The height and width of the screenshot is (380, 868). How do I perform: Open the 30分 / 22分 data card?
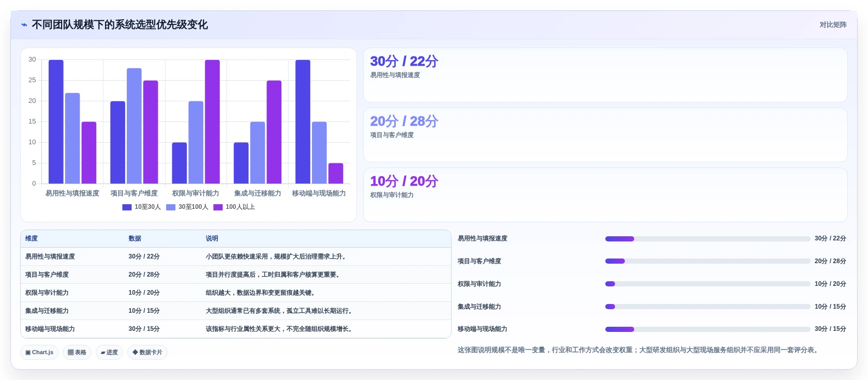coord(605,75)
